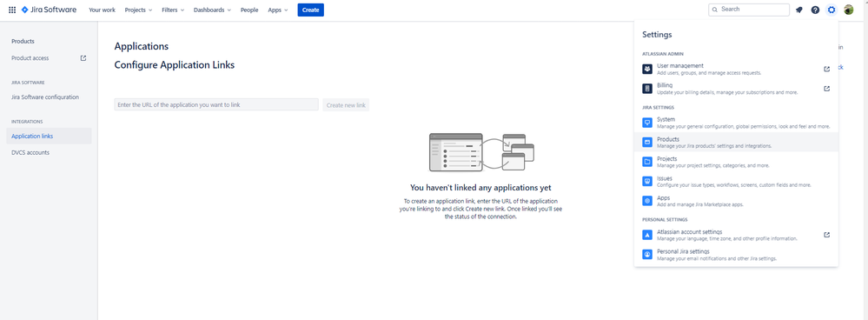Image resolution: width=868 pixels, height=320 pixels.
Task: Open Your work in top navigation
Action: [102, 10]
